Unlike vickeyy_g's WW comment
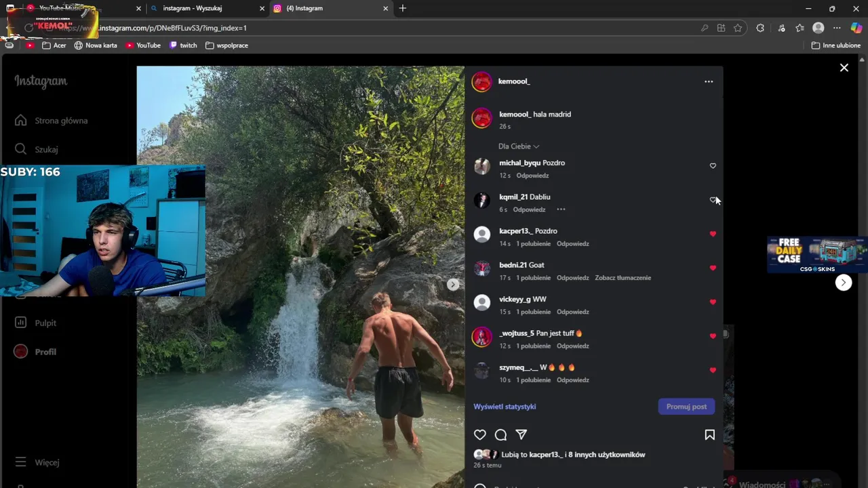The height and width of the screenshot is (488, 868). [713, 302]
